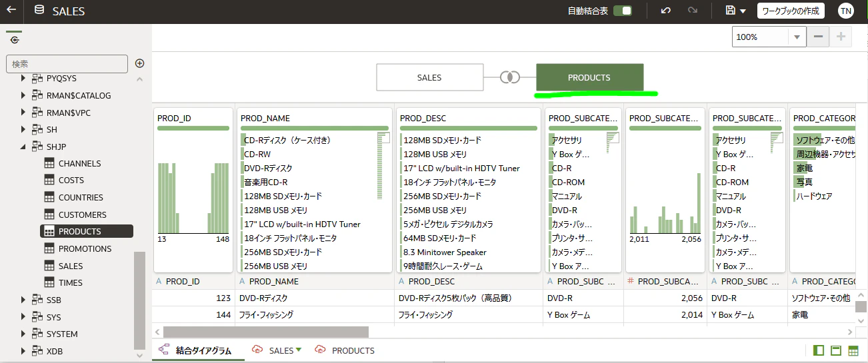
Task: Select the SALES table node in diagram
Action: 429,77
